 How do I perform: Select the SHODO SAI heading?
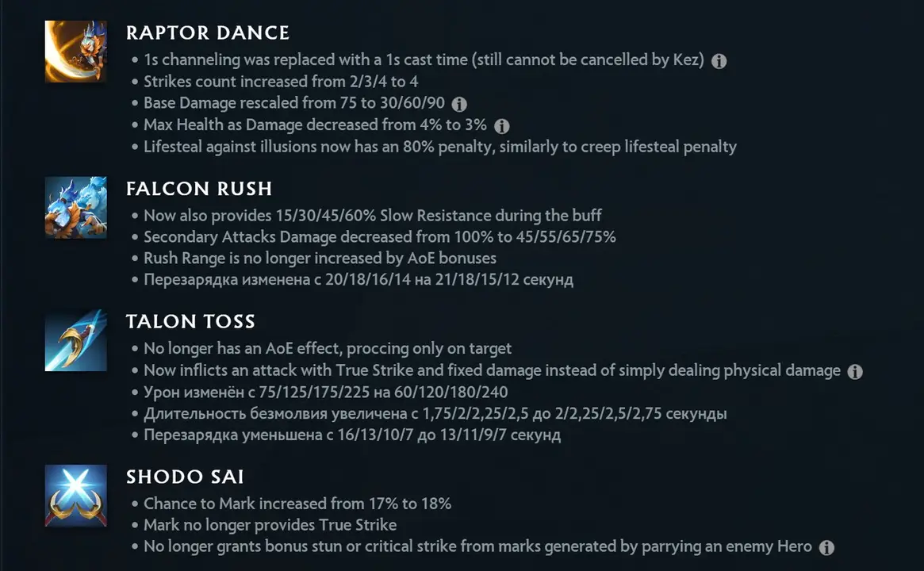point(185,477)
